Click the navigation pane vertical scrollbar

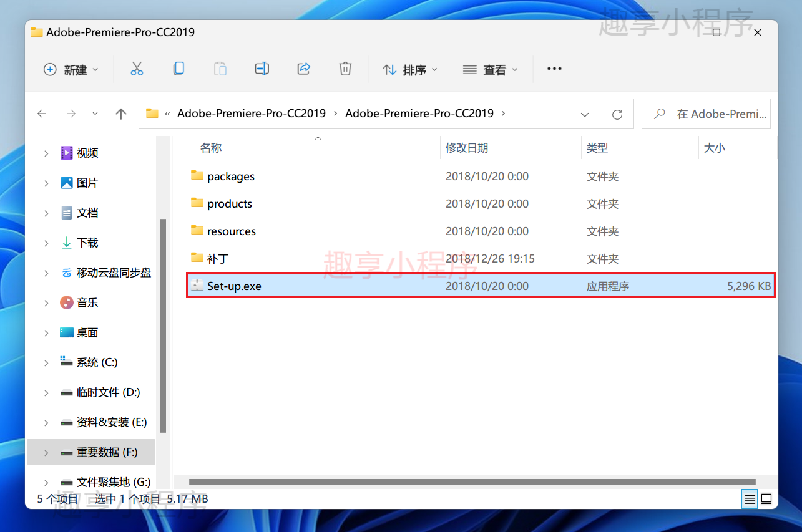pyautogui.click(x=164, y=326)
